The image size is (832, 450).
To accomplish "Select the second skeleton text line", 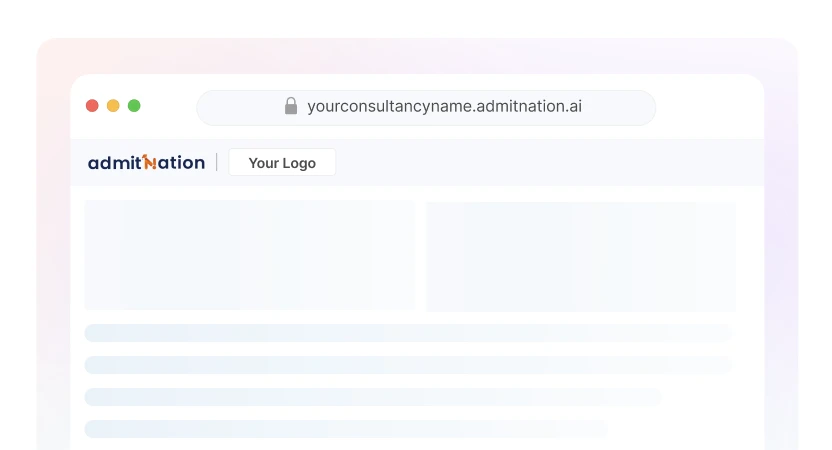I will (x=408, y=365).
